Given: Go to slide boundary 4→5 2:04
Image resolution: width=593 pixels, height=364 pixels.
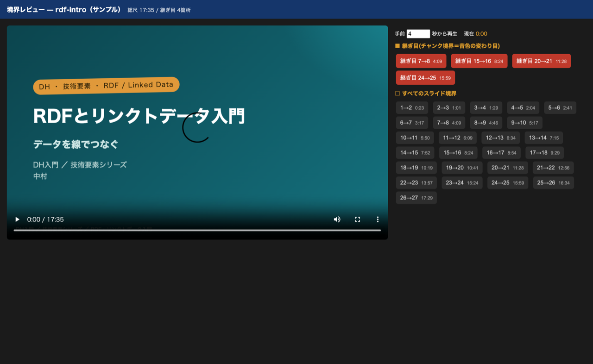Looking at the screenshot, I should (x=523, y=108).
